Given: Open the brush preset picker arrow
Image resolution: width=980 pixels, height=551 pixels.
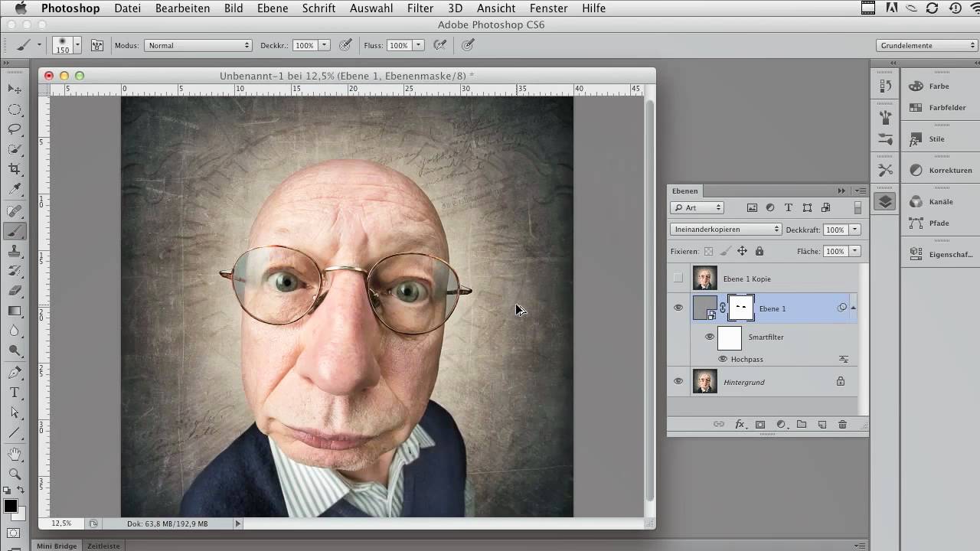Looking at the screenshot, I should pos(77,45).
